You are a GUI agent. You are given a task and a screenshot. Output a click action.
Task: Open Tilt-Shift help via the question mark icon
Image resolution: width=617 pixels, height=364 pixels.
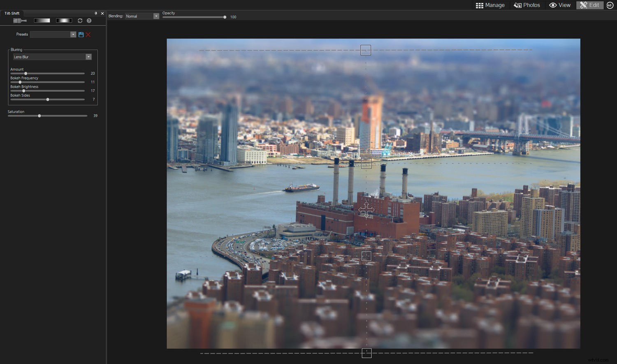(89, 21)
